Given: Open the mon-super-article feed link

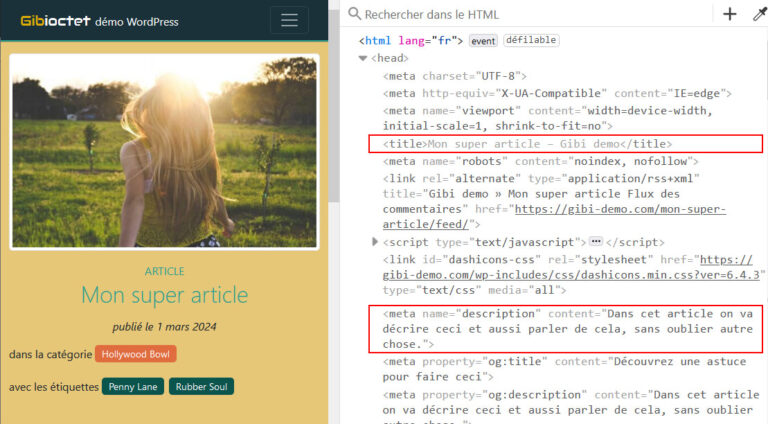Looking at the screenshot, I should (x=554, y=216).
